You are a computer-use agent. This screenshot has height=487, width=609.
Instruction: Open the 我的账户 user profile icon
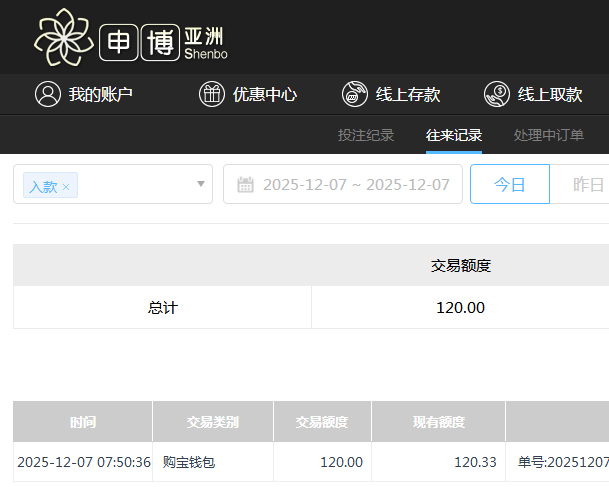(x=48, y=94)
